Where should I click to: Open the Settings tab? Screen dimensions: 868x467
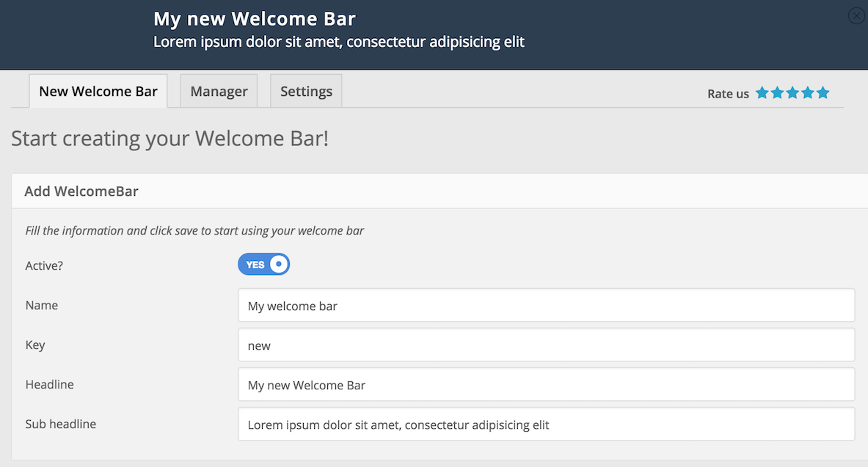(x=306, y=92)
